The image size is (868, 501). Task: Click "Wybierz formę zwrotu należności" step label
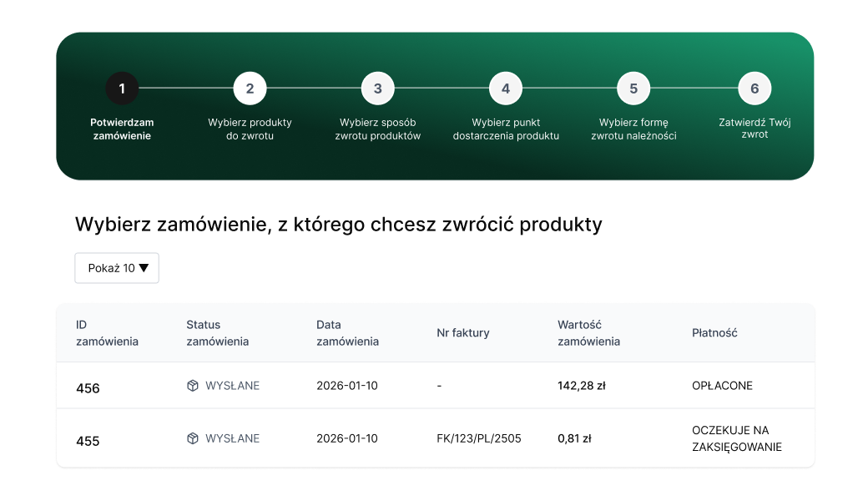pos(633,129)
